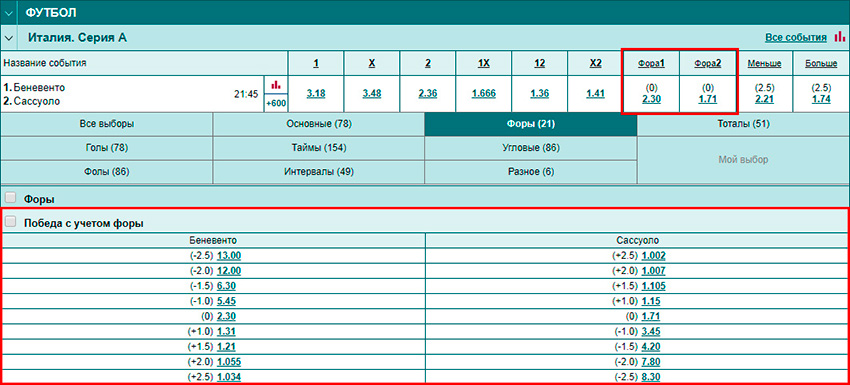Select Беневенто (-2.0) odds 12.00

coord(229,271)
